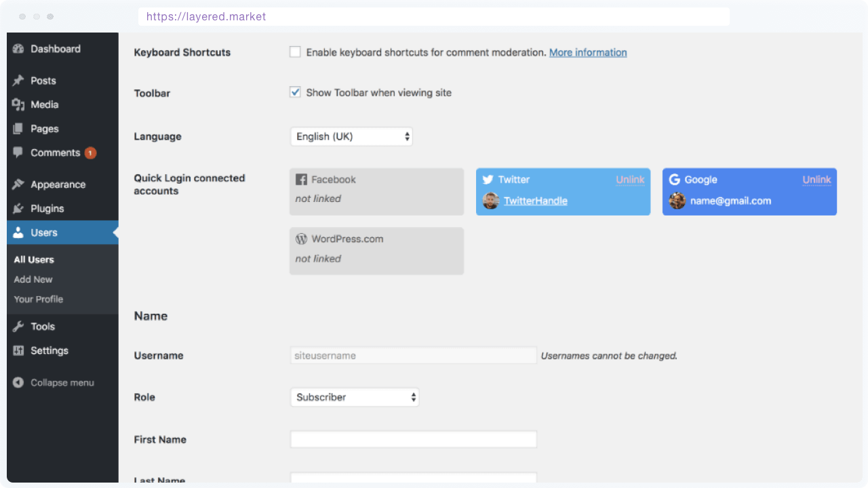Viewport: 868px width, 488px height.
Task: Select All Users in the sidebar
Action: tap(33, 259)
